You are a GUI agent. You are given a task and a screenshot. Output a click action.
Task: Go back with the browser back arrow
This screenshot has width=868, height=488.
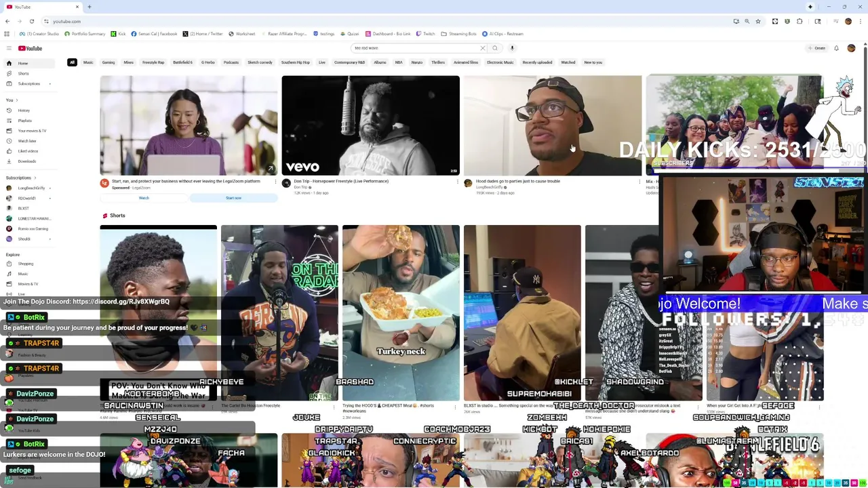[7, 21]
